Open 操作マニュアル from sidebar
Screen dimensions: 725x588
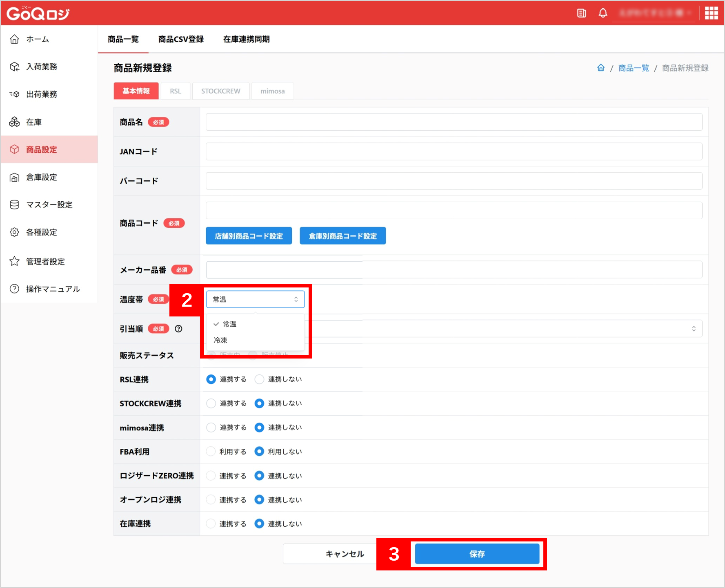pyautogui.click(x=49, y=289)
